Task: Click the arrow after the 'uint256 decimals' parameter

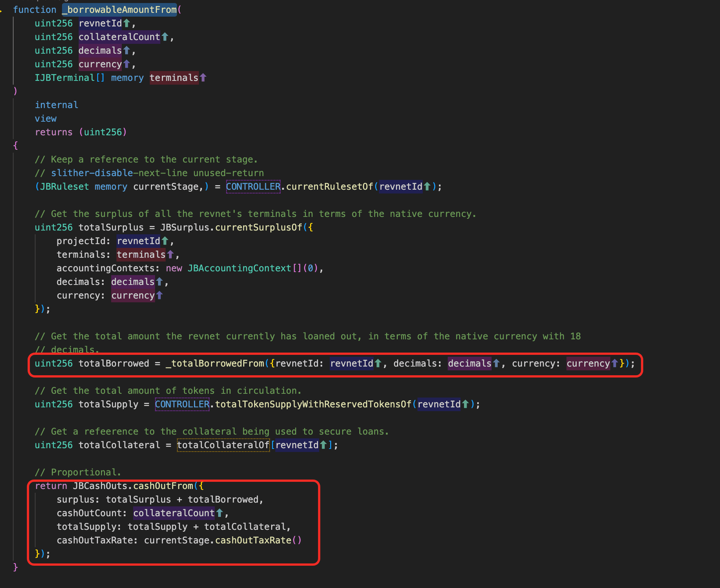Action: (x=127, y=51)
